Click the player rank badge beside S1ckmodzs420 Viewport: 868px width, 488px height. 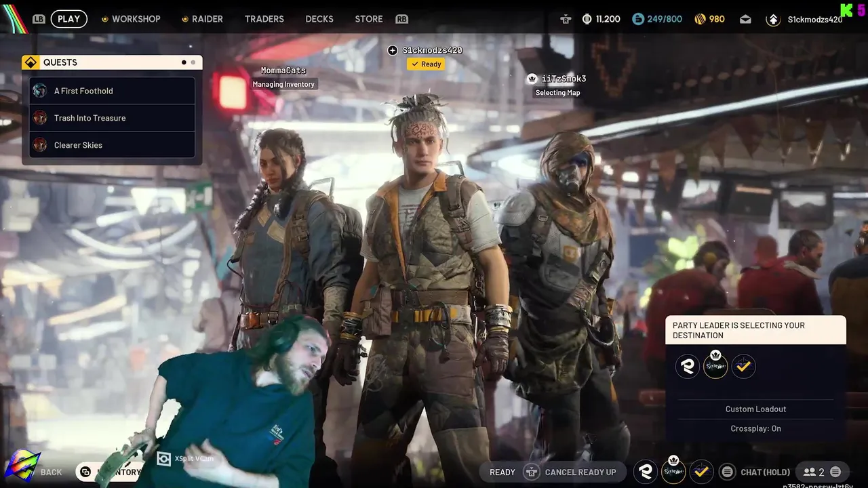773,19
